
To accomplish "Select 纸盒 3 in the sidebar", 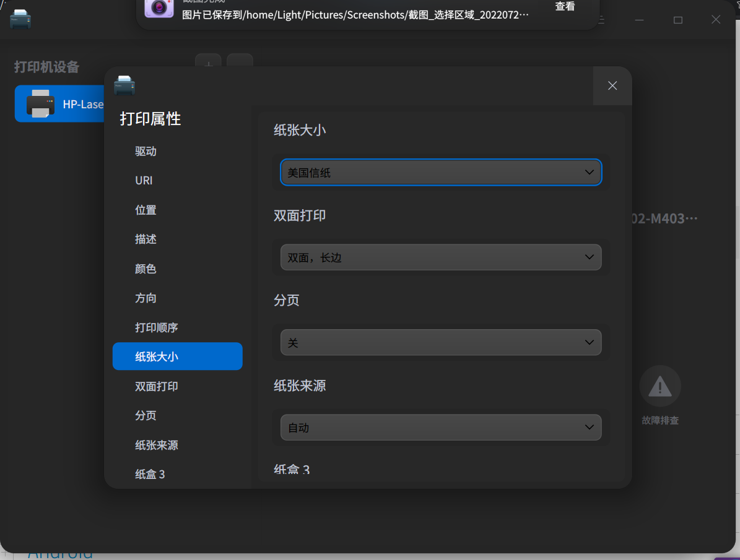I will [149, 474].
